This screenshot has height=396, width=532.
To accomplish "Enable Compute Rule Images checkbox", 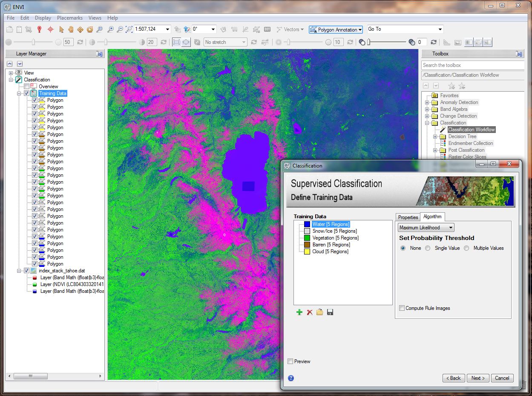I will (x=402, y=308).
